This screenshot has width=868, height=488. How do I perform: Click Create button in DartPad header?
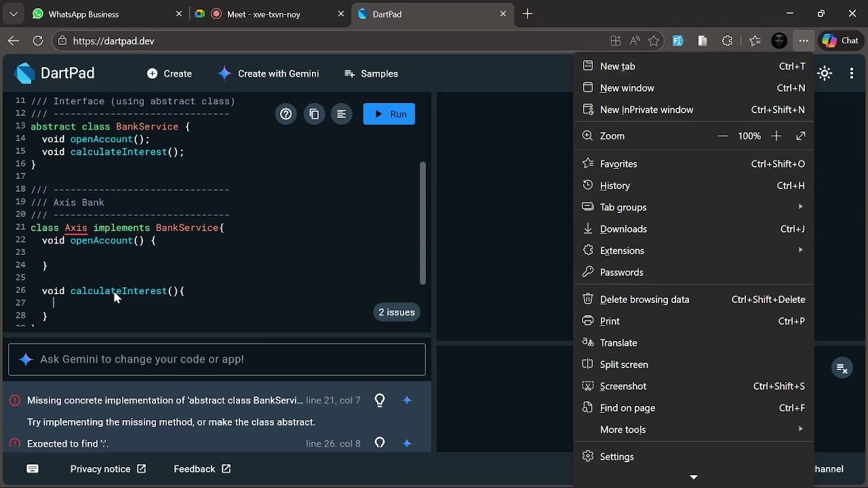pyautogui.click(x=170, y=73)
